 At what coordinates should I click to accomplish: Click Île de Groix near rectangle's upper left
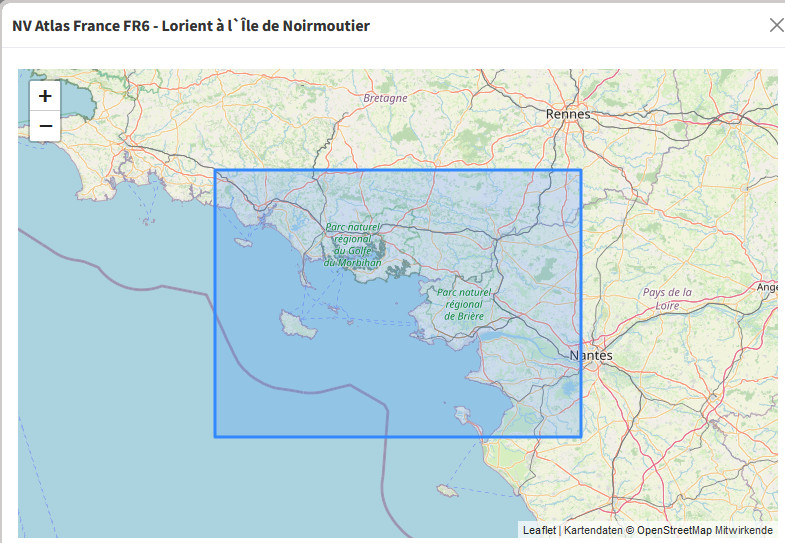coord(242,241)
